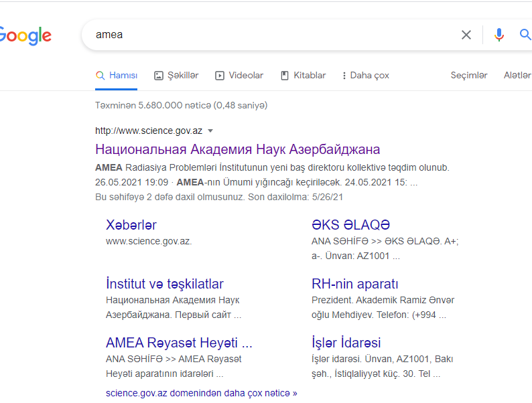The width and height of the screenshot is (532, 403).
Task: Open the AMEA Rəyasət Heyəti sitelink
Action: coord(179,343)
